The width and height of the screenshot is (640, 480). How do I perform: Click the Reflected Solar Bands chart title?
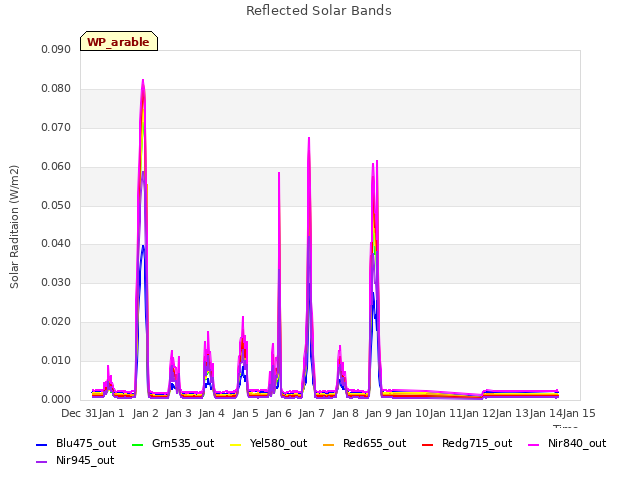319,11
